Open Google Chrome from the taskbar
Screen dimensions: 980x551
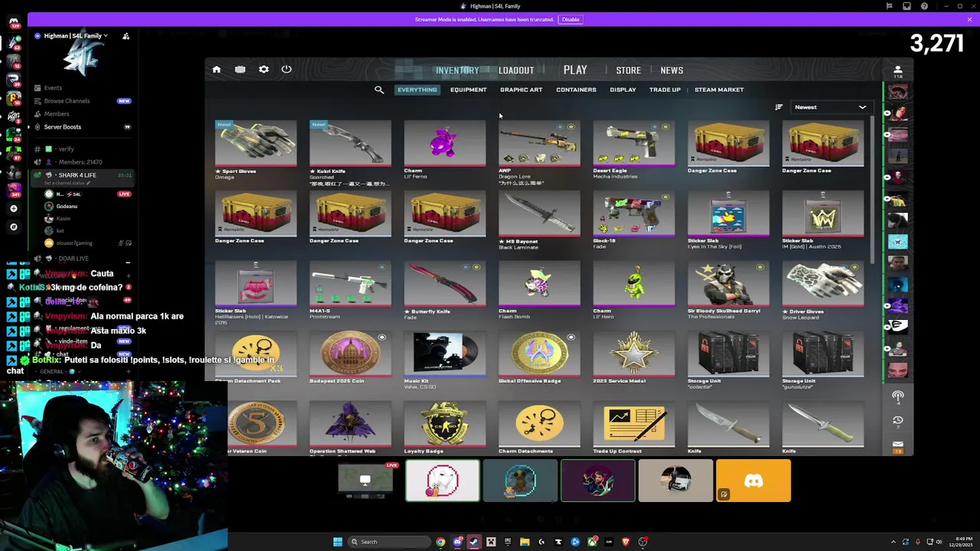coord(440,542)
